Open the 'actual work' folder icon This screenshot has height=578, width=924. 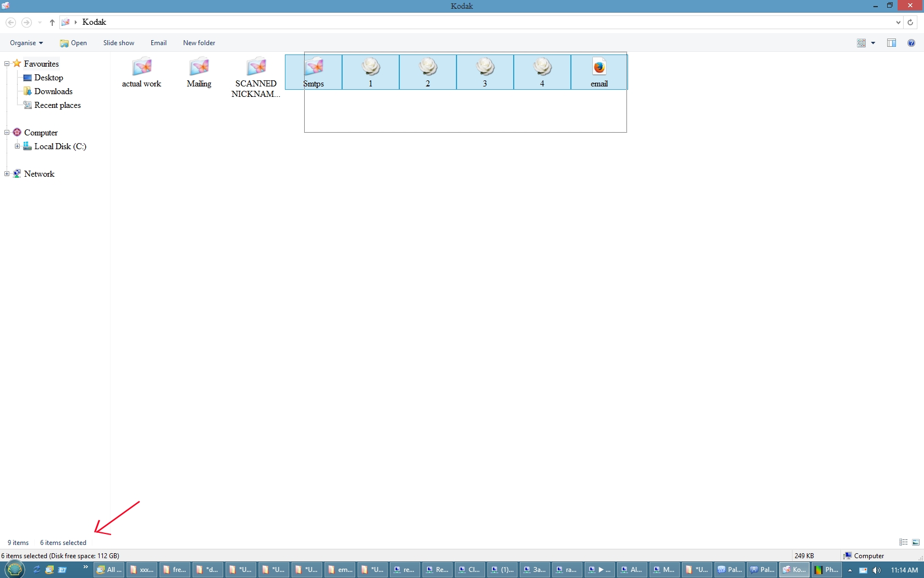point(142,67)
